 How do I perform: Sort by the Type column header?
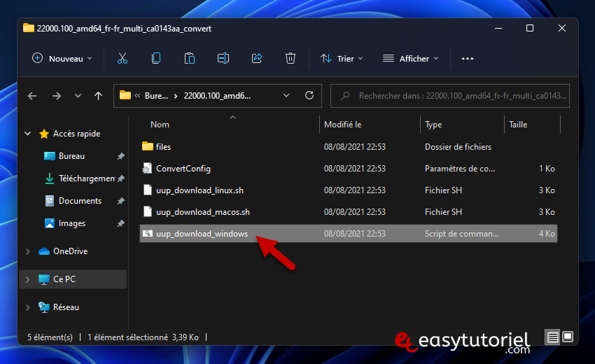[433, 125]
